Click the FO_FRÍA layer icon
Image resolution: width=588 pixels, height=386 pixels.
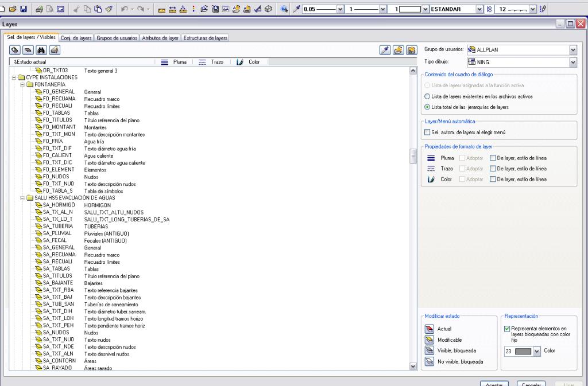38,142
